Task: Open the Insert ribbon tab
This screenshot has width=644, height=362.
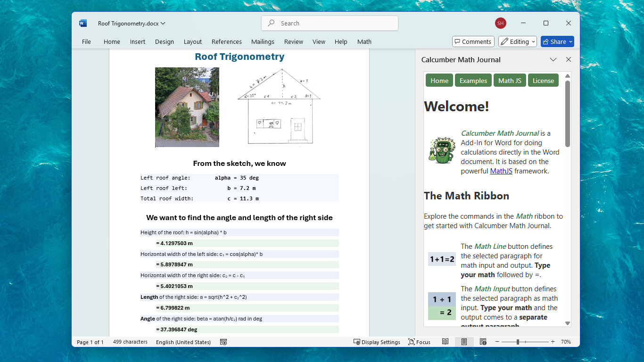Action: 138,41
